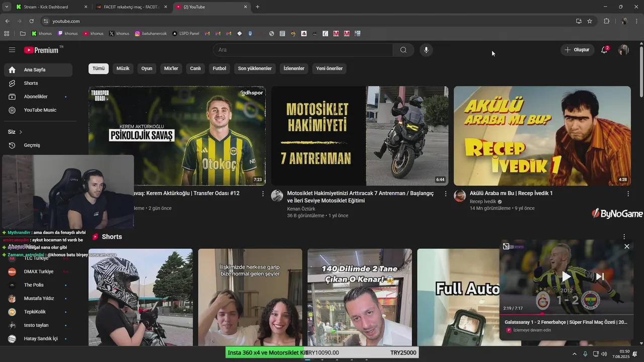Open Recep İvedik 1 video thumbnail
This screenshot has width=644, height=362.
click(x=542, y=136)
